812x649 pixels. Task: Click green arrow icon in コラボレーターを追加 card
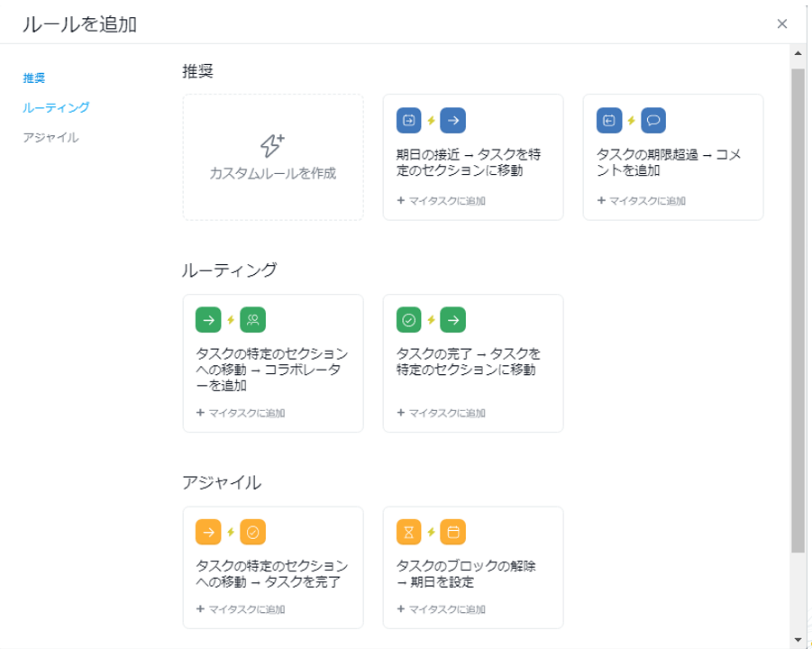coord(208,320)
